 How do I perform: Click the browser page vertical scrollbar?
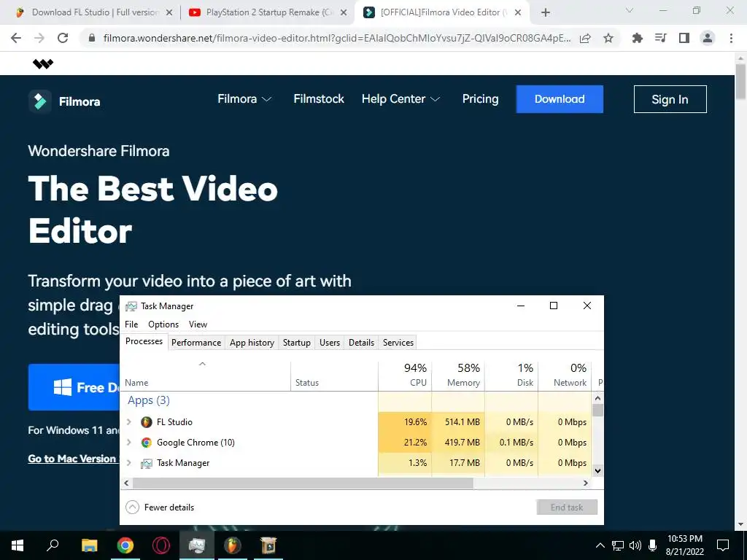click(740, 82)
